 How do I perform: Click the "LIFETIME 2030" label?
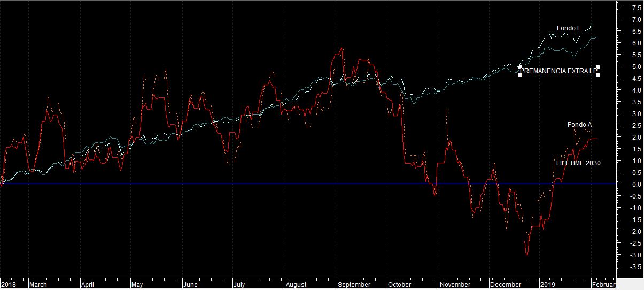pos(578,163)
